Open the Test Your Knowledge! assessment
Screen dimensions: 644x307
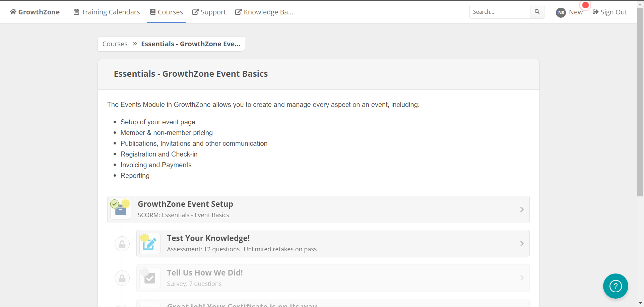tap(333, 244)
